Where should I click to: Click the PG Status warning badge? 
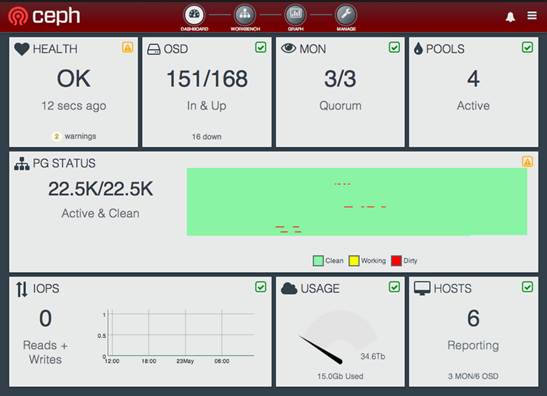(x=527, y=162)
